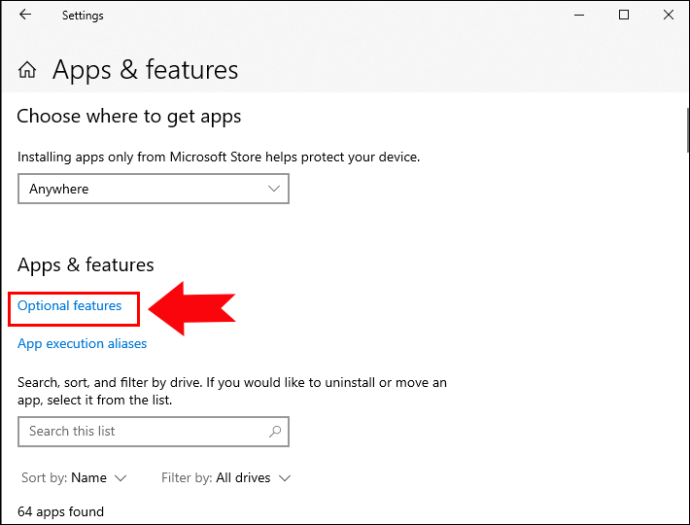Viewport: 690px width, 525px height.
Task: Open the Anywhere app source dropdown
Action: click(x=153, y=189)
